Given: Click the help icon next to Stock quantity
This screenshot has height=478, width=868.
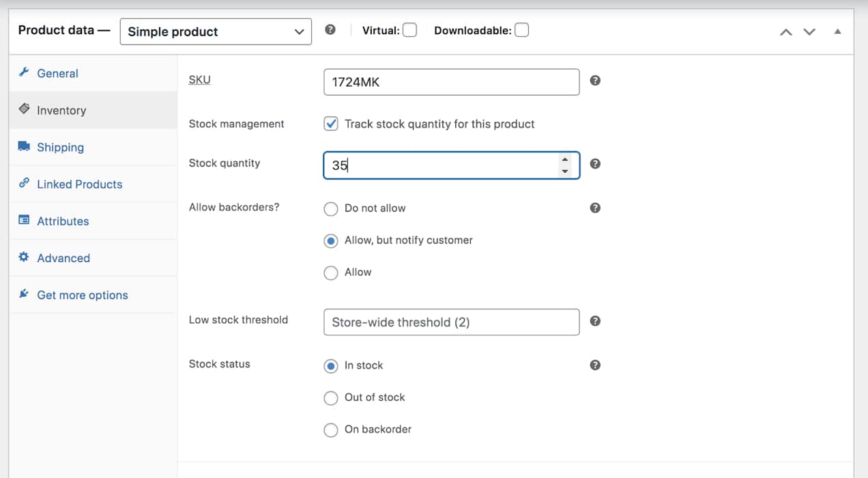Looking at the screenshot, I should click(595, 164).
